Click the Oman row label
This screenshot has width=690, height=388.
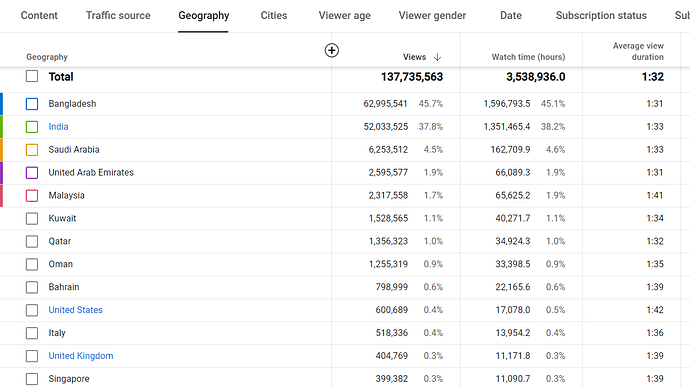[60, 264]
